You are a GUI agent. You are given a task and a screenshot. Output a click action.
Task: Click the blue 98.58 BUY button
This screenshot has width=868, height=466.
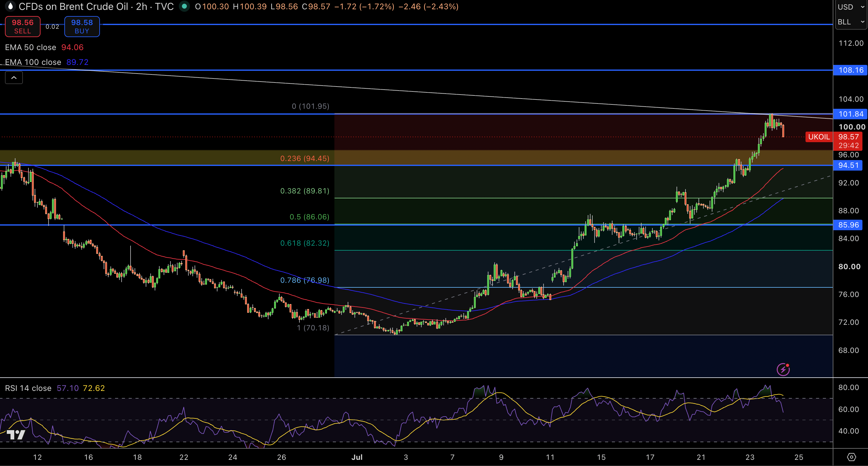tap(82, 27)
